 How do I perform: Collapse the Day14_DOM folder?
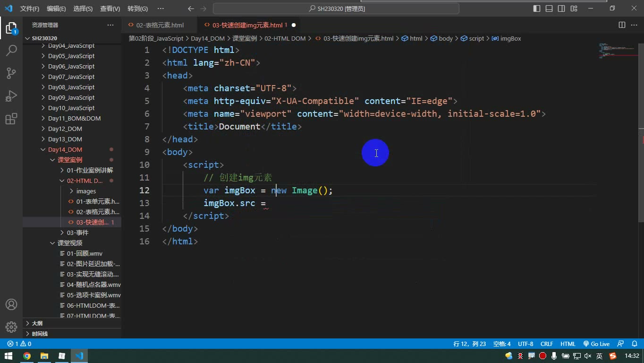coord(65,149)
